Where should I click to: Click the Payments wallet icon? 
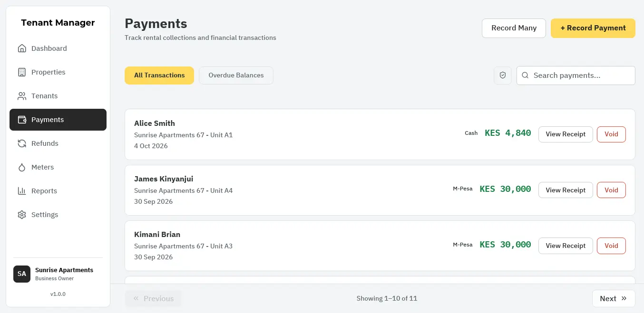coord(22,120)
